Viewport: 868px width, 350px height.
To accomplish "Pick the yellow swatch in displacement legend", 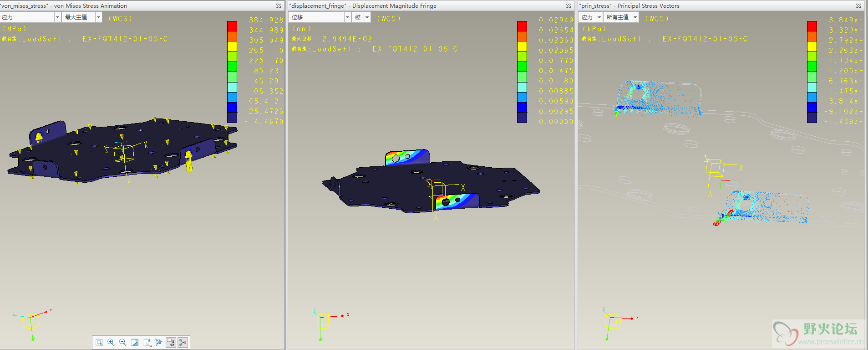I will pyautogui.click(x=522, y=46).
